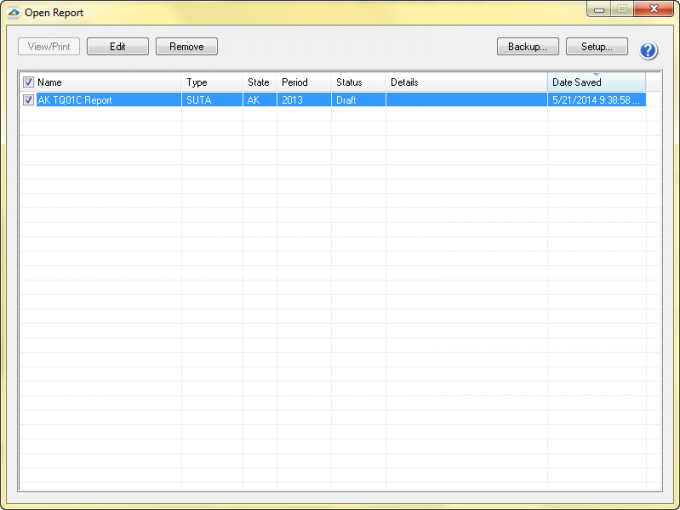680x510 pixels.
Task: Sort reports by Type column header
Action: point(211,82)
